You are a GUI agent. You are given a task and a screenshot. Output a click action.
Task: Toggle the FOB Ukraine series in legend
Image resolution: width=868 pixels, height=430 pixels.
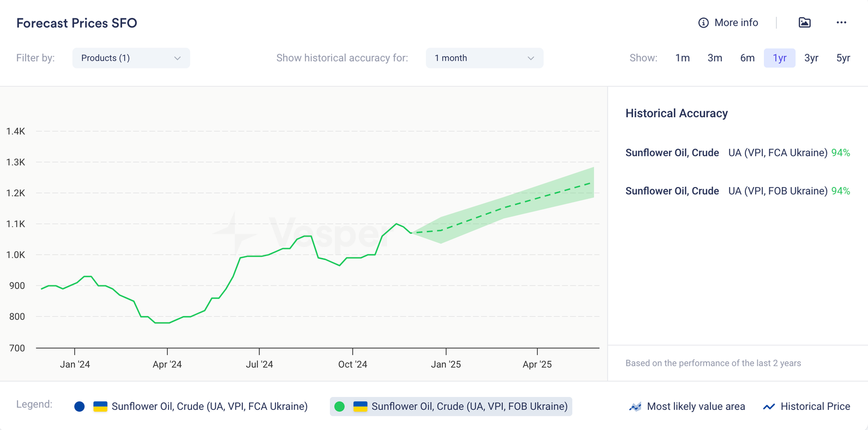pos(469,407)
